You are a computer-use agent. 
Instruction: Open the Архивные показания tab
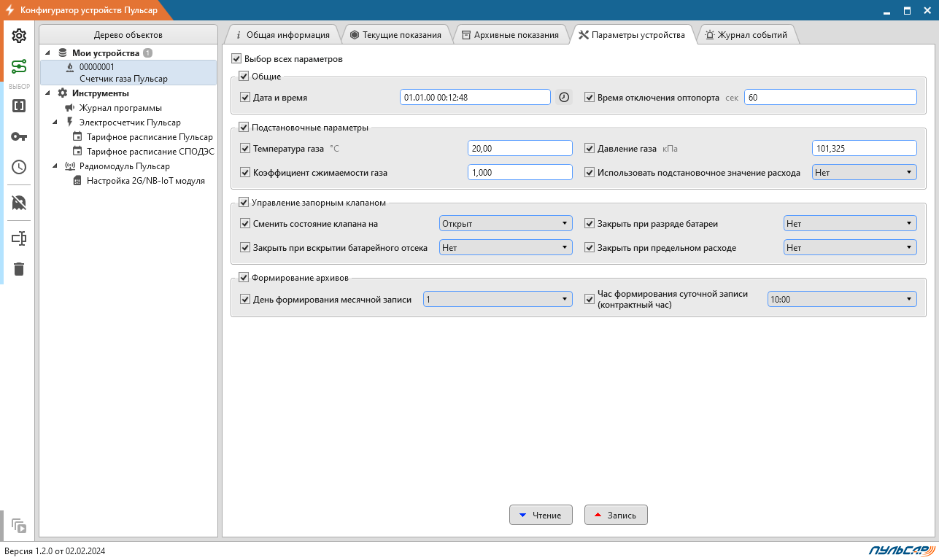510,35
